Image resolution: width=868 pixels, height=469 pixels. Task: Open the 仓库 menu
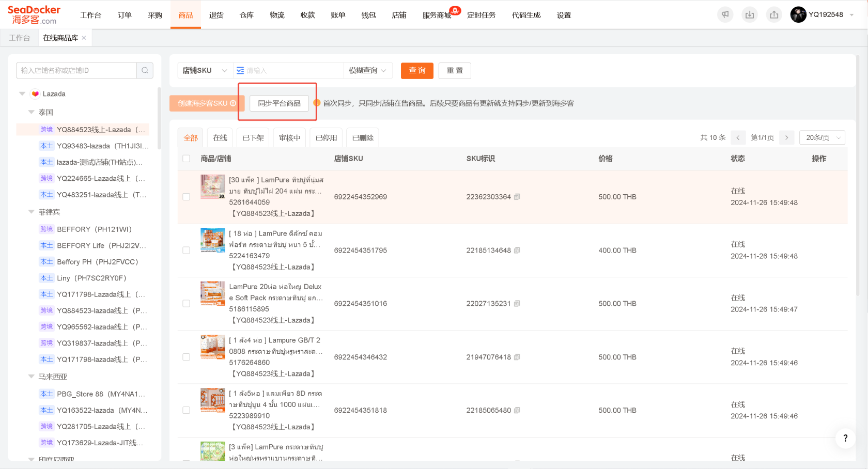(x=246, y=15)
